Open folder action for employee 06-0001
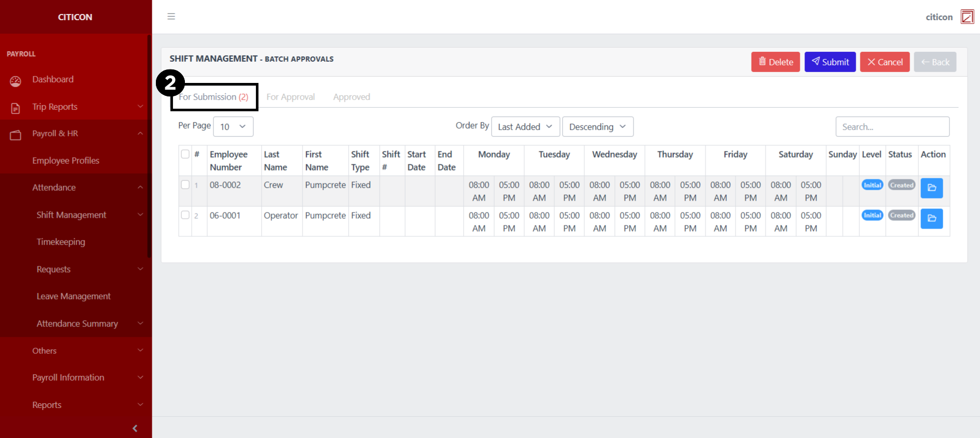The height and width of the screenshot is (438, 980). 931,219
